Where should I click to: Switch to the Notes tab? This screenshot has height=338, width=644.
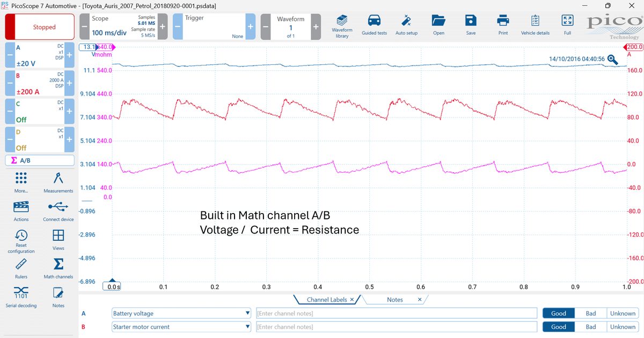pyautogui.click(x=394, y=299)
